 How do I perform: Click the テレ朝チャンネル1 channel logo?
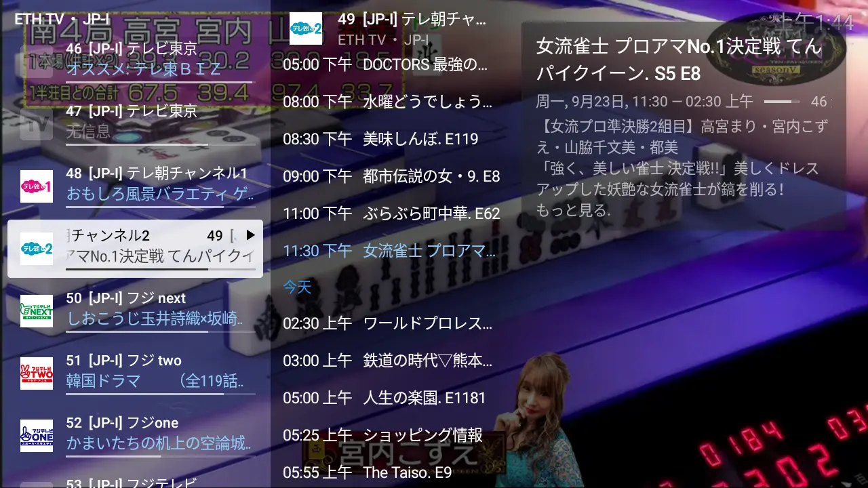[x=37, y=186]
